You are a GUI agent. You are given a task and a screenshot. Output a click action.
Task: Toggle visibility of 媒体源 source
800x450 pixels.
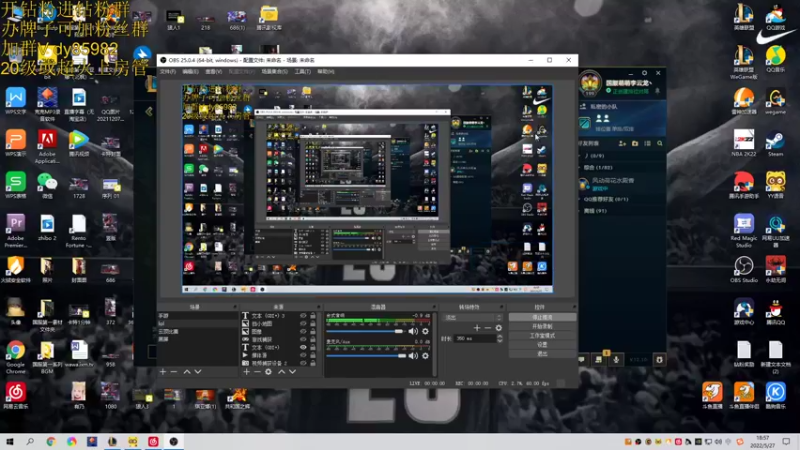pyautogui.click(x=303, y=355)
